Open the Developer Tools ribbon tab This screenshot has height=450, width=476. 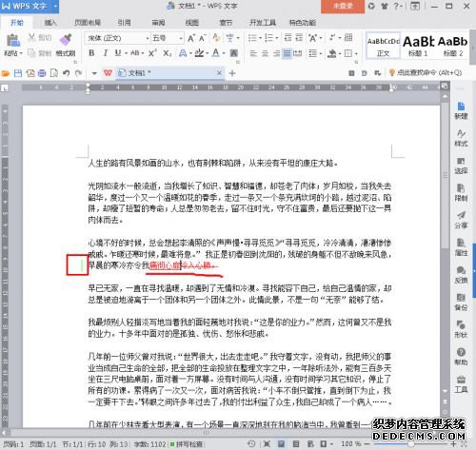pyautogui.click(x=263, y=23)
